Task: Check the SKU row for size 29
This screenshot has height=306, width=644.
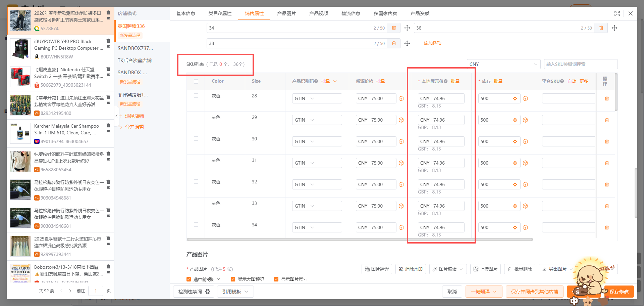Action: [x=196, y=117]
